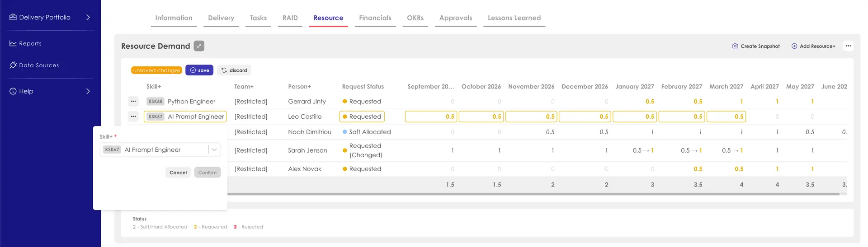This screenshot has height=247, width=868.
Task: Save the unsaved changes
Action: coord(199,70)
